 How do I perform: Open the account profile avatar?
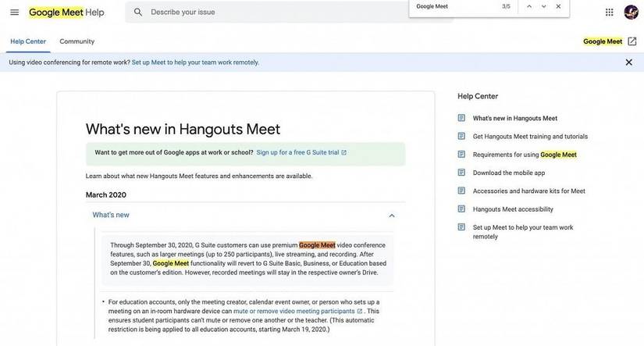(x=631, y=12)
